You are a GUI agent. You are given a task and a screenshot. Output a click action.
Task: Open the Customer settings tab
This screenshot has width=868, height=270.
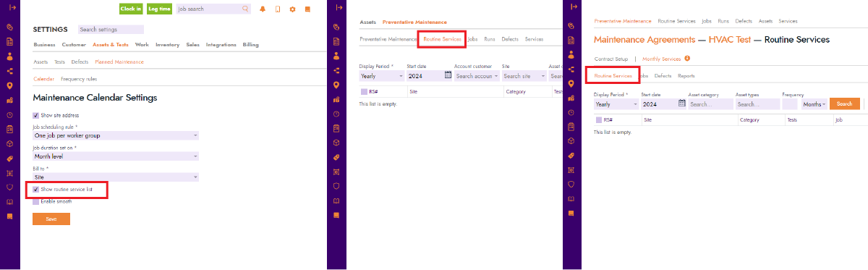point(74,45)
